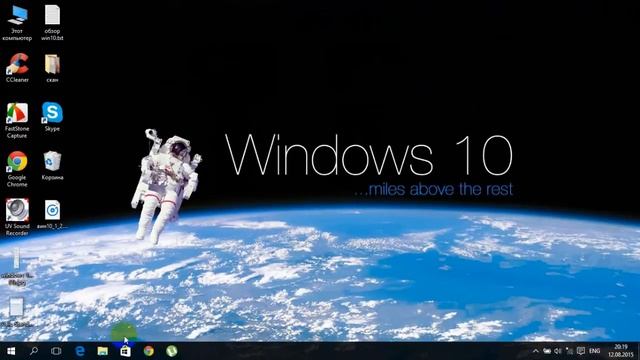Open the win10_1_2 media file icon

pos(52,214)
